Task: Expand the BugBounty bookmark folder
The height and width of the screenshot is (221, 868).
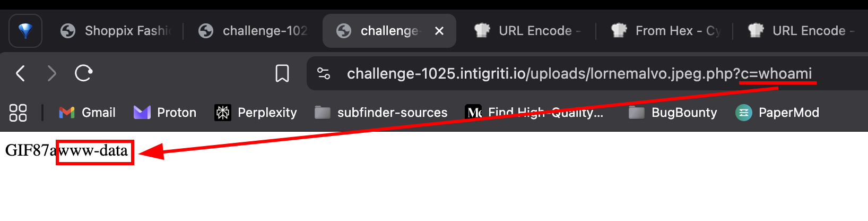Action: [673, 113]
